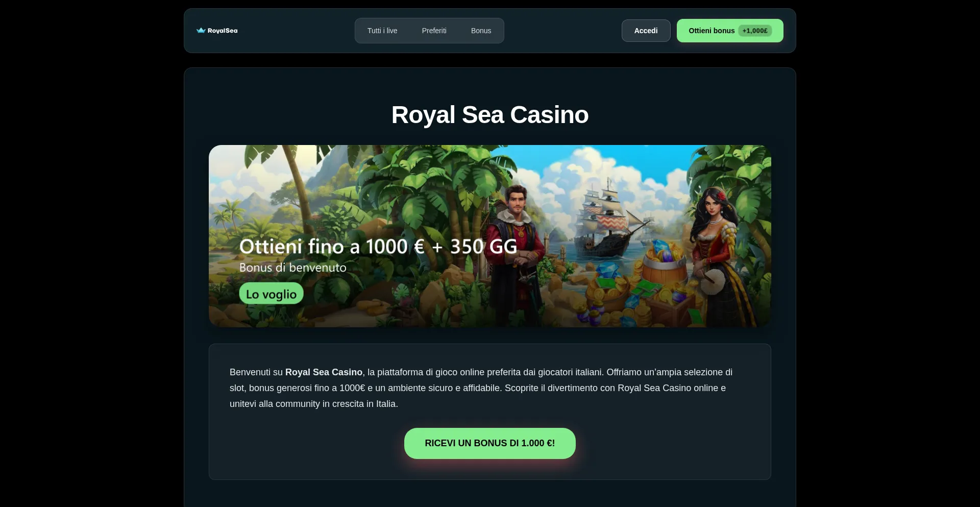This screenshot has width=980, height=507.
Task: Click the Bonus di benvenuto subtitle
Action: point(293,268)
